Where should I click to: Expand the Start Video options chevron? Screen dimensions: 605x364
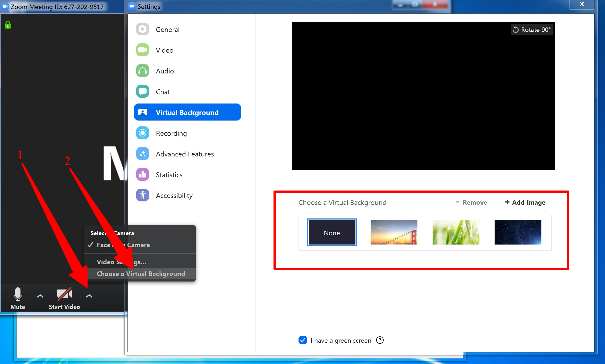89,296
